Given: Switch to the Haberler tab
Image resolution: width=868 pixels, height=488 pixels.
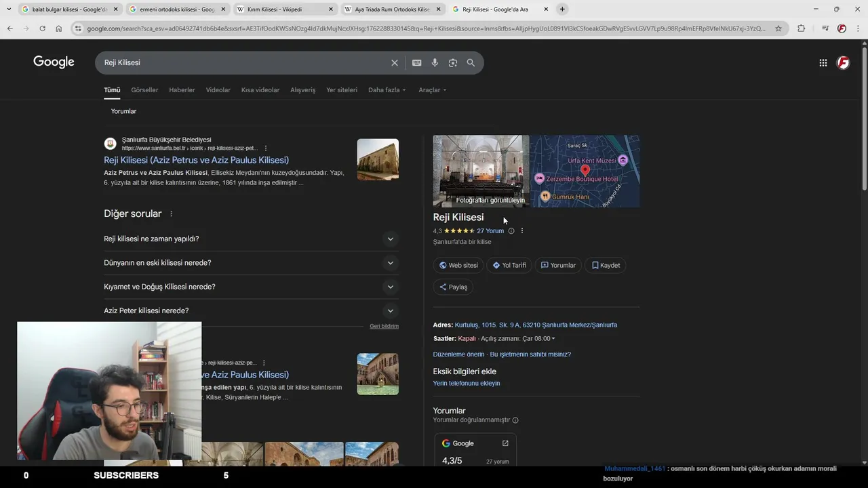Looking at the screenshot, I should point(182,90).
